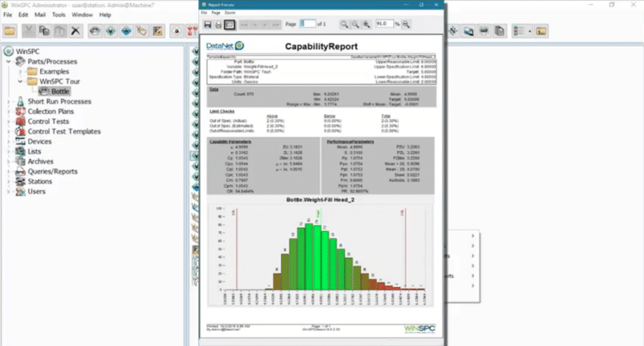Open the Tools menu

click(x=58, y=14)
